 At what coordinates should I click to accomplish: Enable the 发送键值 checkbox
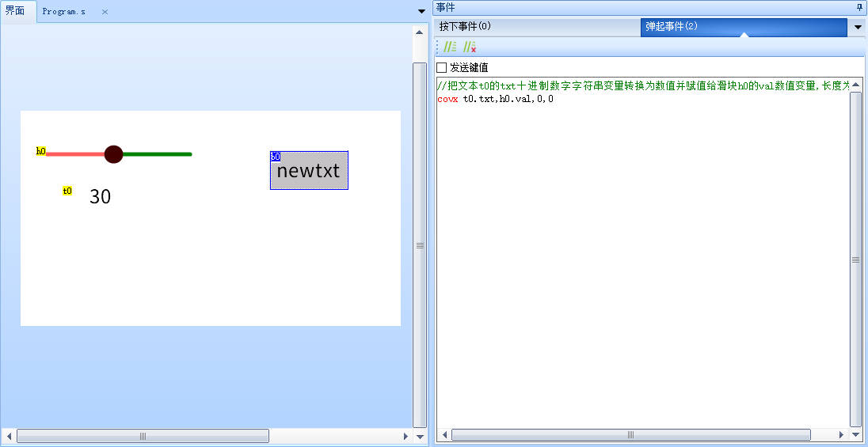442,68
